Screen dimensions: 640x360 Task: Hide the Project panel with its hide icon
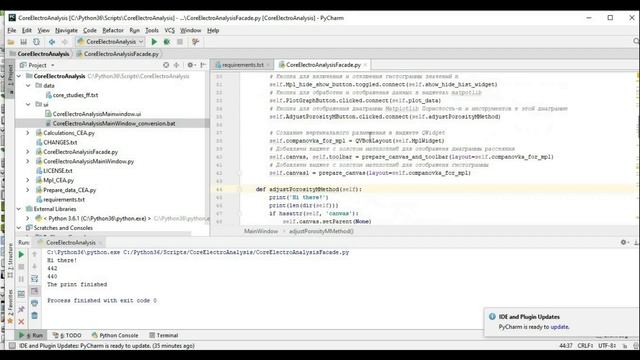pos(202,65)
